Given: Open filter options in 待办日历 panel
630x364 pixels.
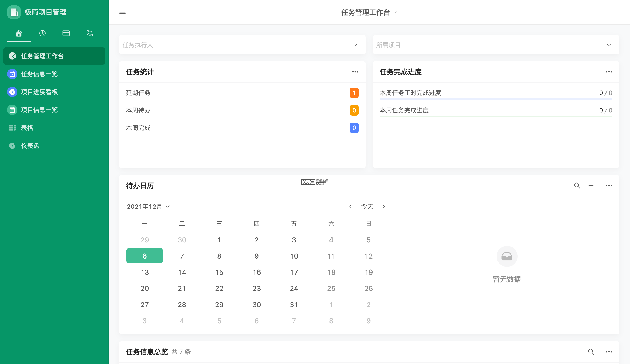Looking at the screenshot, I should 591,185.
